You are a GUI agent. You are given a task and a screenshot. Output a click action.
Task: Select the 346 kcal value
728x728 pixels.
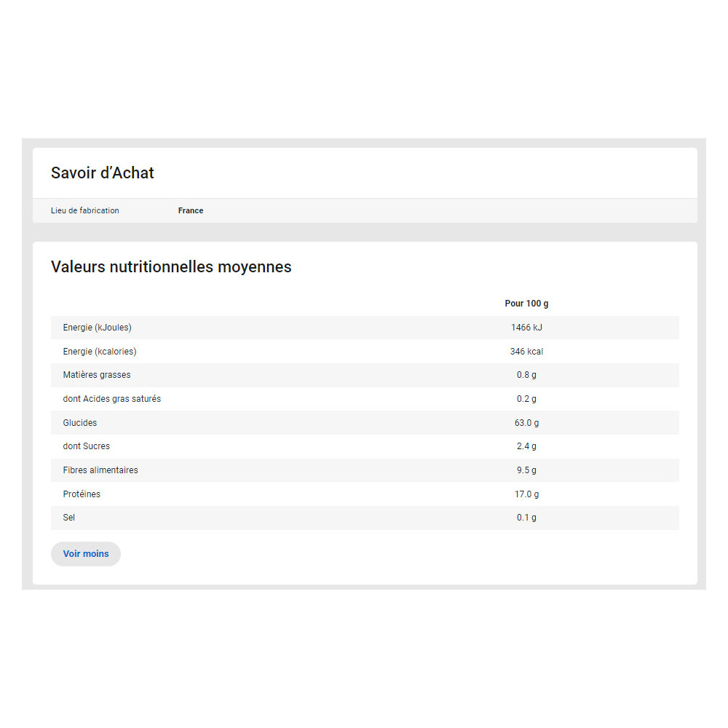point(526,352)
